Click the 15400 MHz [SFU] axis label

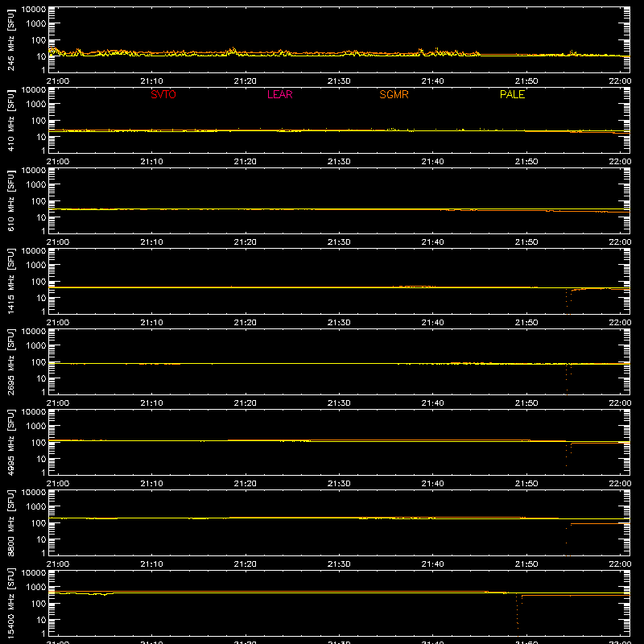click(x=10, y=603)
